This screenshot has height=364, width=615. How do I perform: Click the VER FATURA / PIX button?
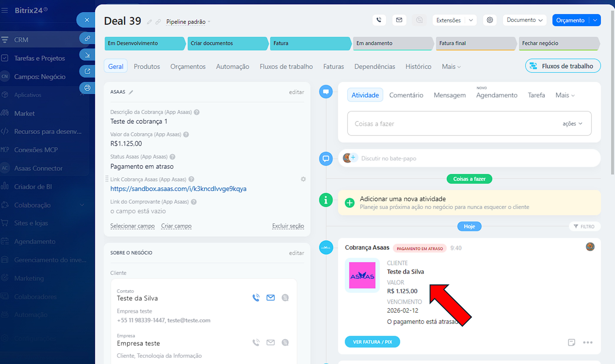(372, 342)
